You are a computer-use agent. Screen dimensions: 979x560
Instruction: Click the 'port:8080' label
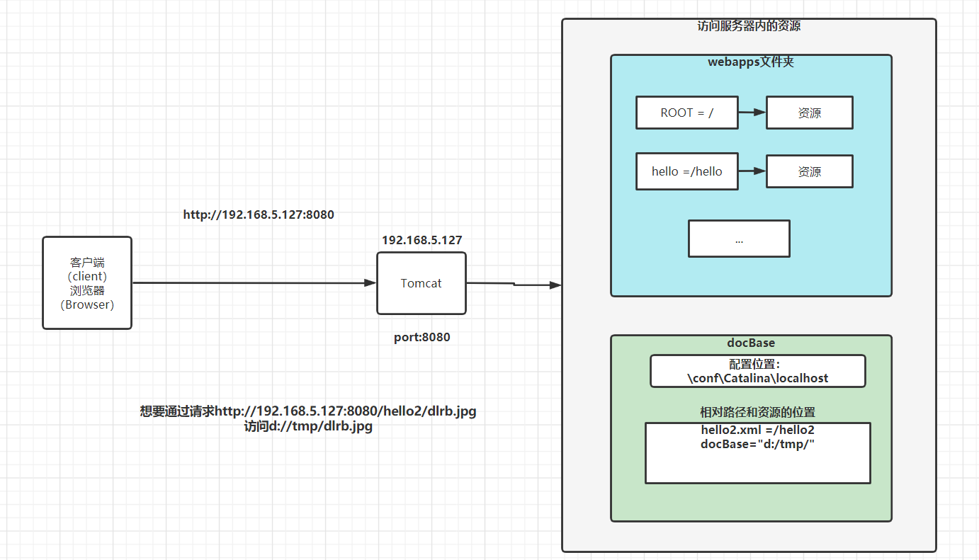[422, 337]
